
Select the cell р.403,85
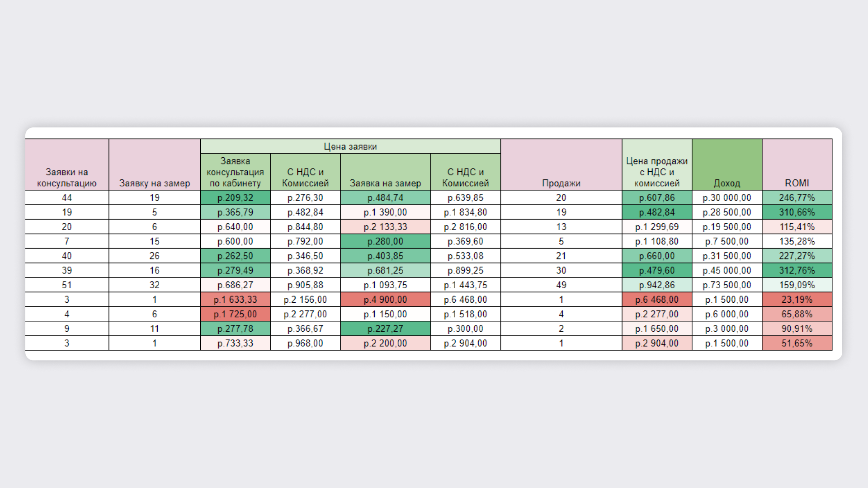pos(386,256)
